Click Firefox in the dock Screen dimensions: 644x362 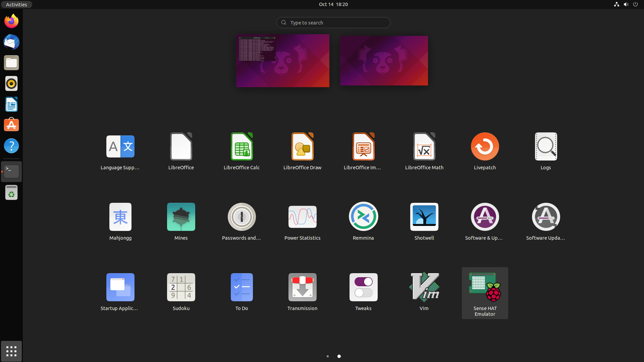click(x=11, y=21)
